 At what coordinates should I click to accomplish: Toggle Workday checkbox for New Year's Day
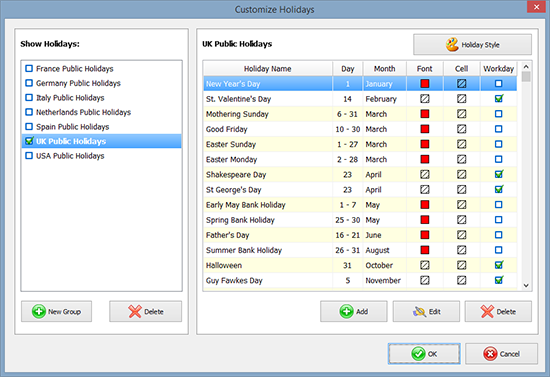[x=498, y=84]
